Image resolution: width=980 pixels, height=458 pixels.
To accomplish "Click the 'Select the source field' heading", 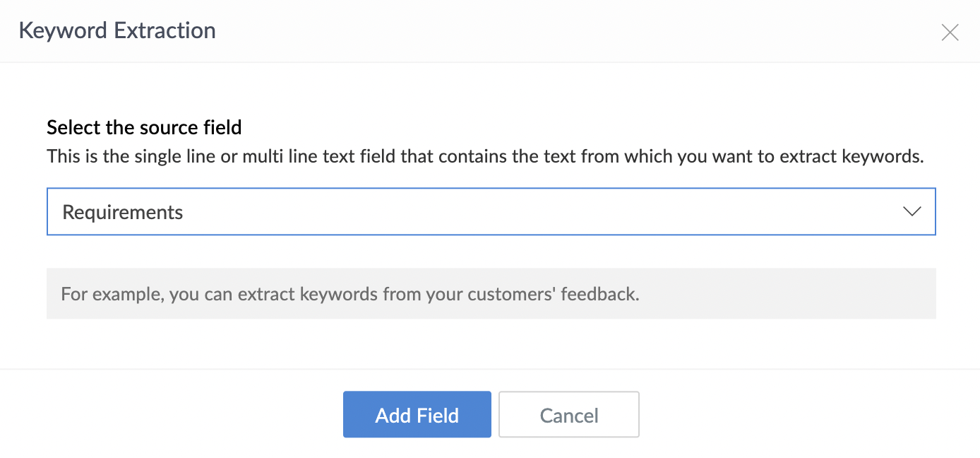I will (144, 127).
